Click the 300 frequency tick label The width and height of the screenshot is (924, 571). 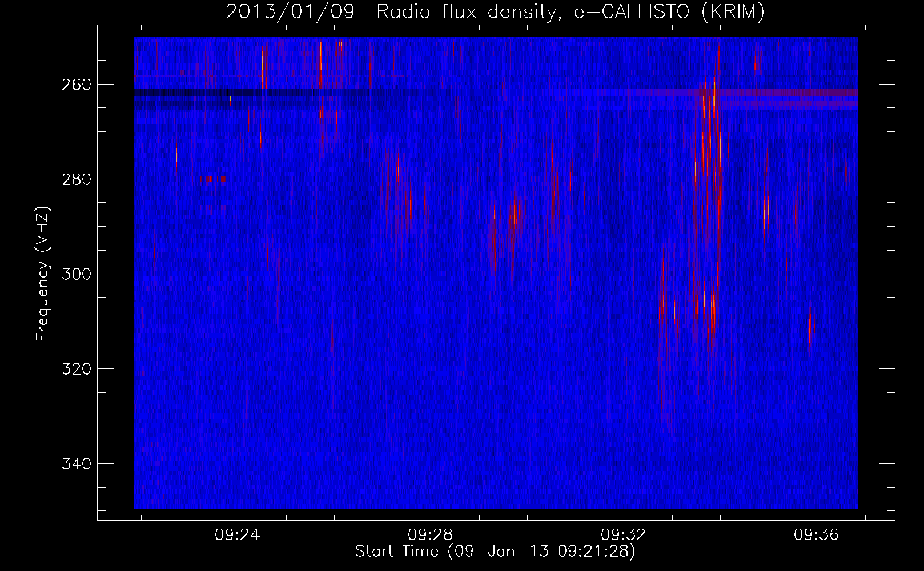click(x=77, y=274)
